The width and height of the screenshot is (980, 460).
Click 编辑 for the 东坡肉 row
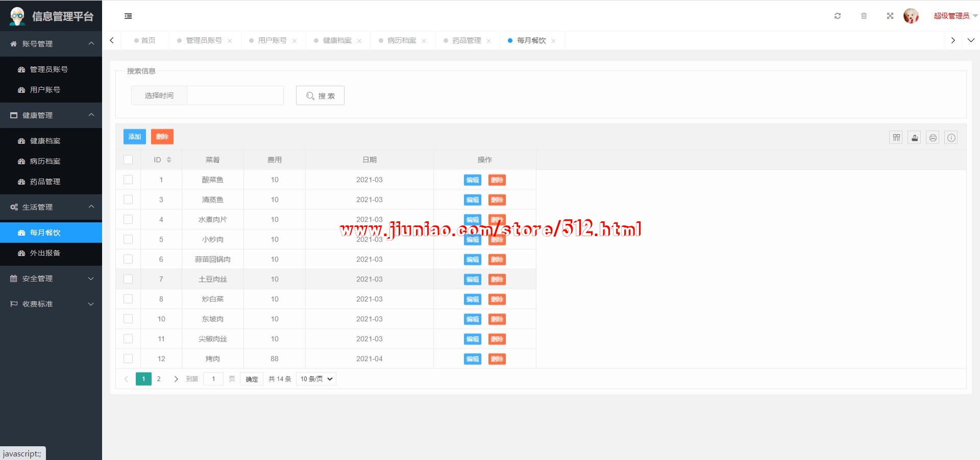(473, 319)
